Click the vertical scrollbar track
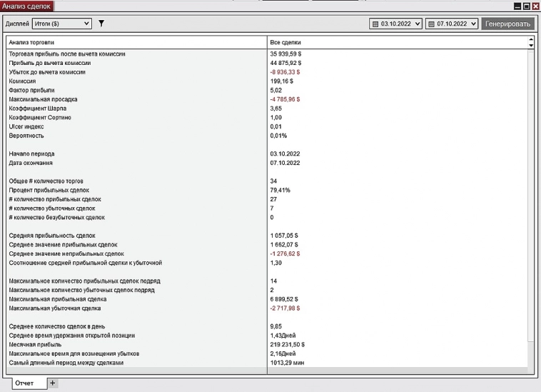 (x=530, y=214)
